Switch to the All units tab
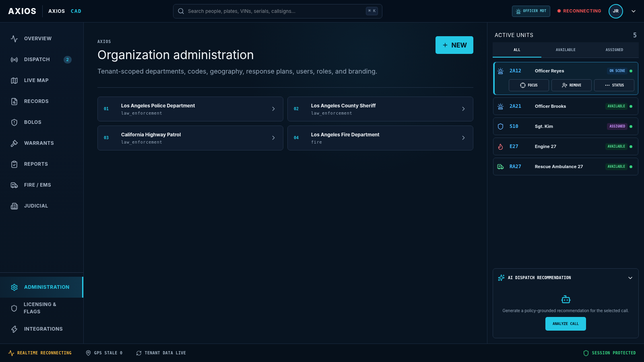The image size is (644, 362). point(517,50)
